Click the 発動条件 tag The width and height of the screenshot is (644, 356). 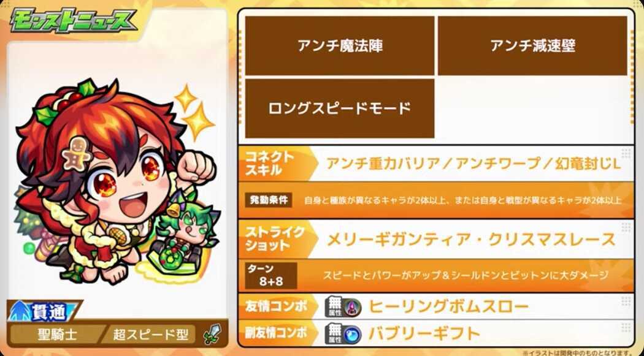pos(269,200)
